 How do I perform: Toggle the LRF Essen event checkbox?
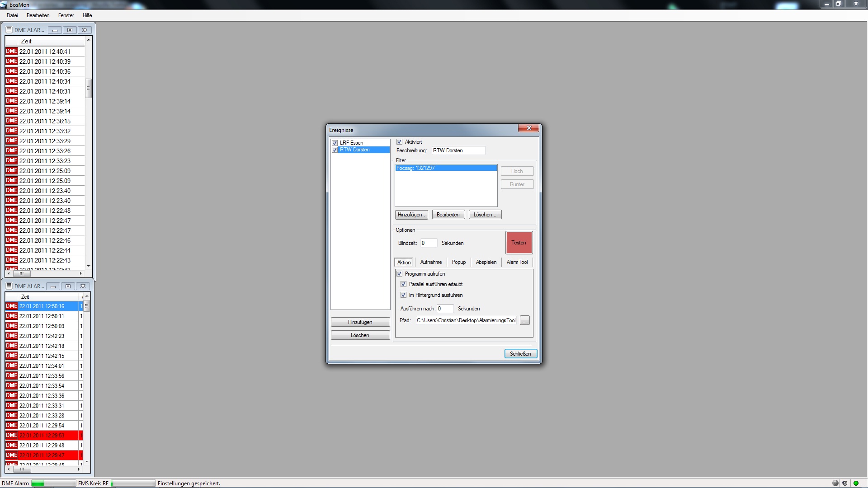335,143
